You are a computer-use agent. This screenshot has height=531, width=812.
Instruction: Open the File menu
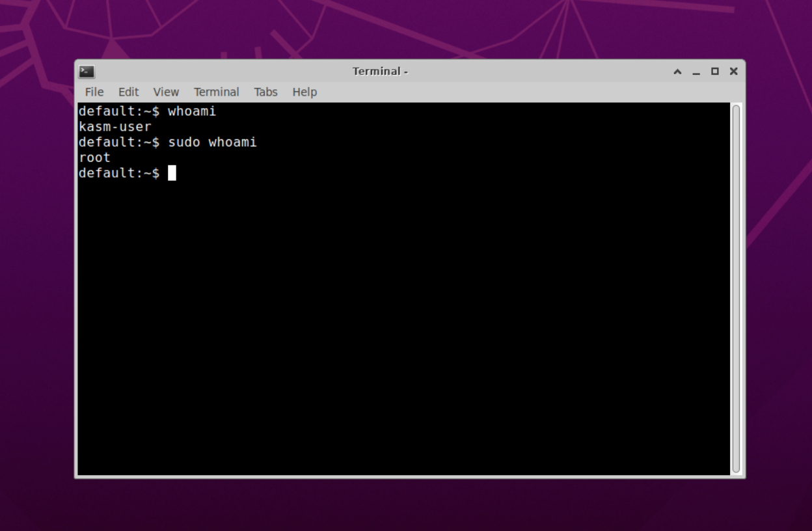click(x=94, y=92)
